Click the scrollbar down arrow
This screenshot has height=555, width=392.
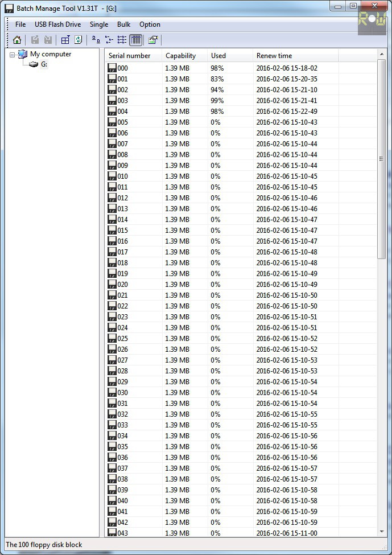(x=381, y=532)
